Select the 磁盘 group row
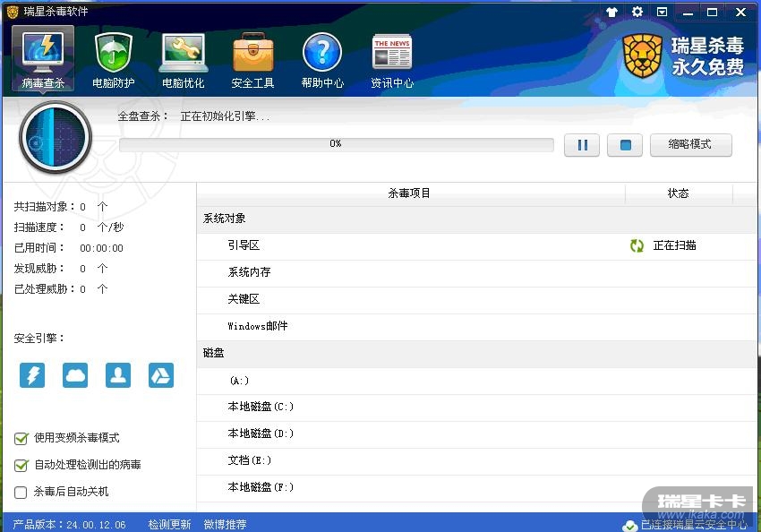Screen dimensions: 761x532 (x=477, y=353)
